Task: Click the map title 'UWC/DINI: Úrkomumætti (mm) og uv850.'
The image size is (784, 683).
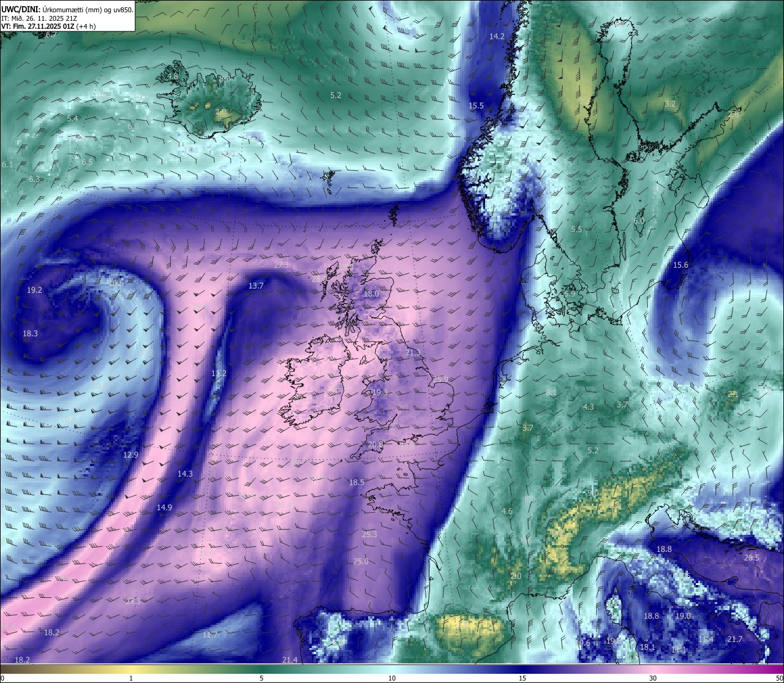Action: click(x=67, y=10)
